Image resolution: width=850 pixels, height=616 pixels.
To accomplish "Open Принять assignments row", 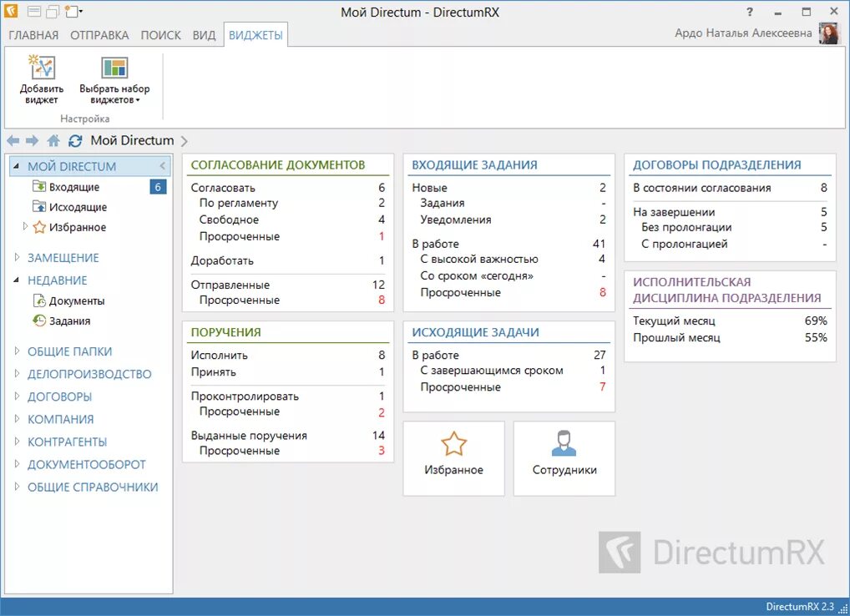I will point(288,371).
